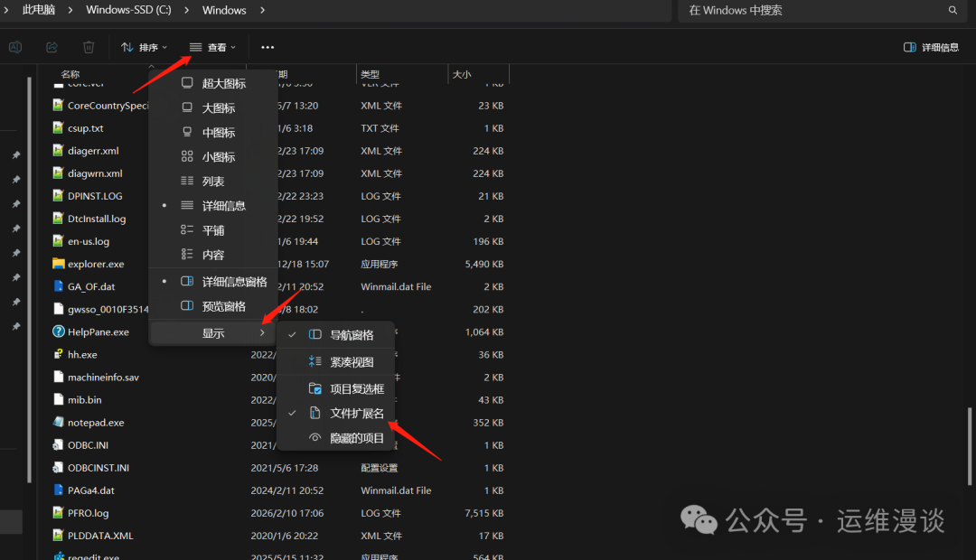Click the navigation pane scrollbar
Screen dimensions: 976x560
click(x=29, y=280)
